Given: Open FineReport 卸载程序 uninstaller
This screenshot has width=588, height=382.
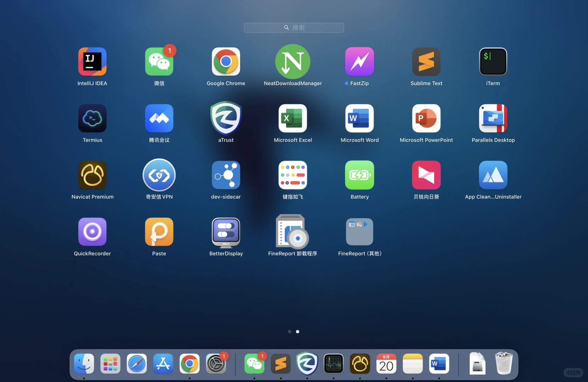Looking at the screenshot, I should [x=293, y=232].
